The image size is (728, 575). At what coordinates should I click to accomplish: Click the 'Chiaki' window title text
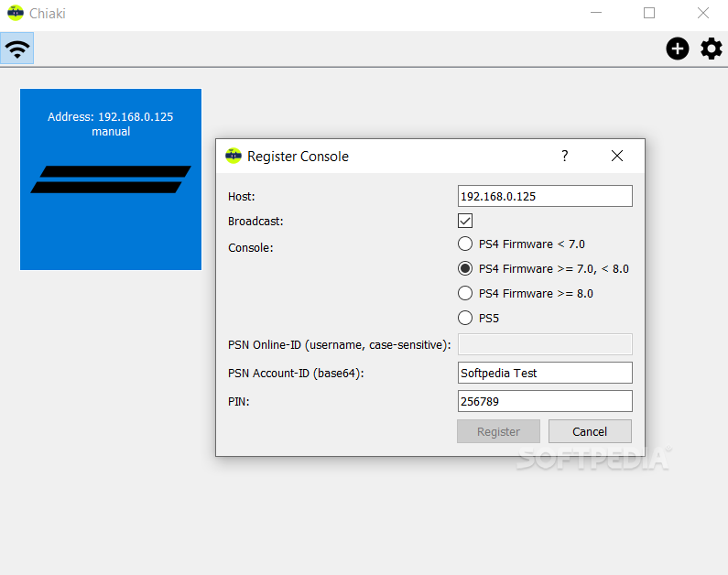point(48,14)
